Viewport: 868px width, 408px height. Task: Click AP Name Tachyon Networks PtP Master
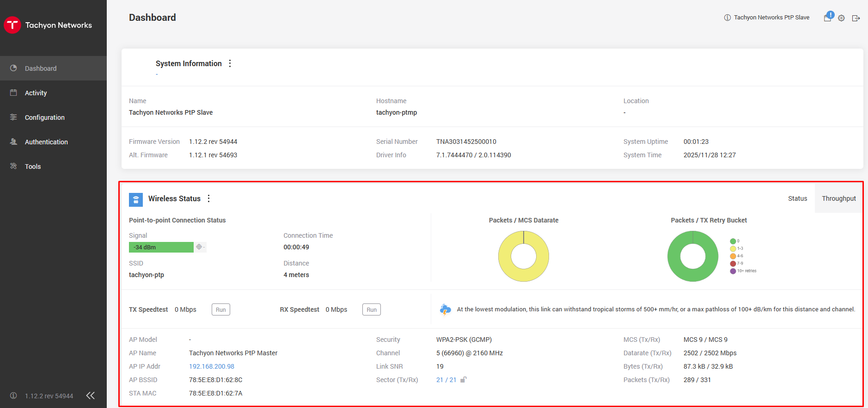click(233, 353)
